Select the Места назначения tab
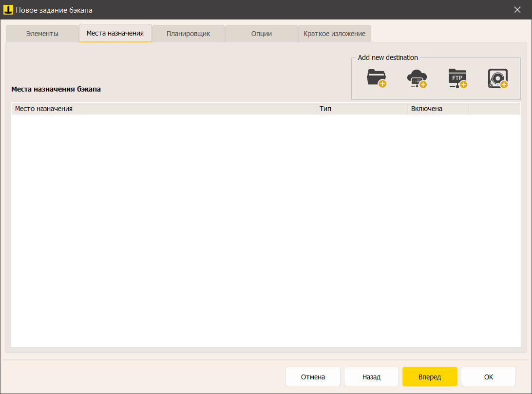 point(115,33)
